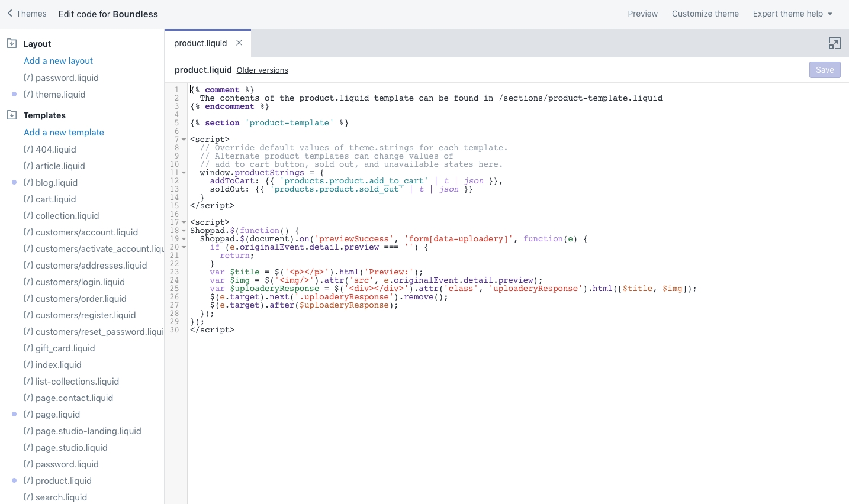Collapse the Layout folder icon

tap(11, 43)
